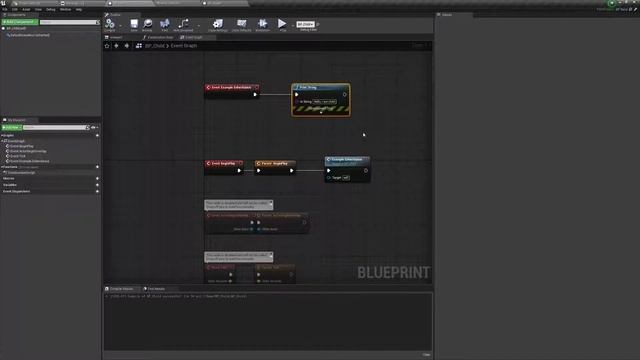Click the BP_Child breadcrumb link
This screenshot has height=360, width=640.
click(x=155, y=46)
